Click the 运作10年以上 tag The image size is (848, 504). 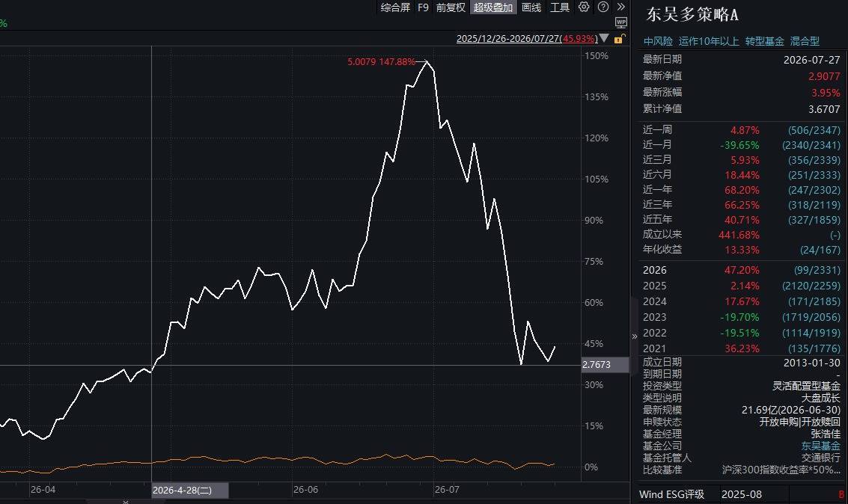[x=709, y=41]
